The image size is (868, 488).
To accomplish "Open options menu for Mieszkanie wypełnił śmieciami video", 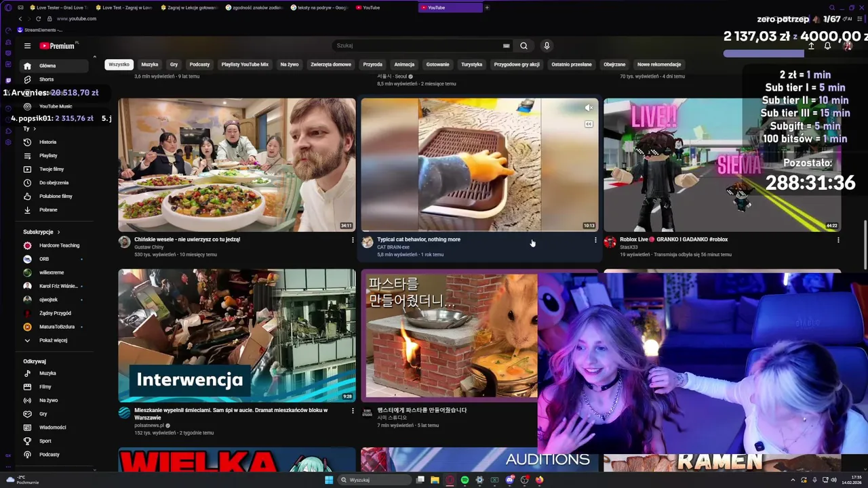I will [353, 411].
